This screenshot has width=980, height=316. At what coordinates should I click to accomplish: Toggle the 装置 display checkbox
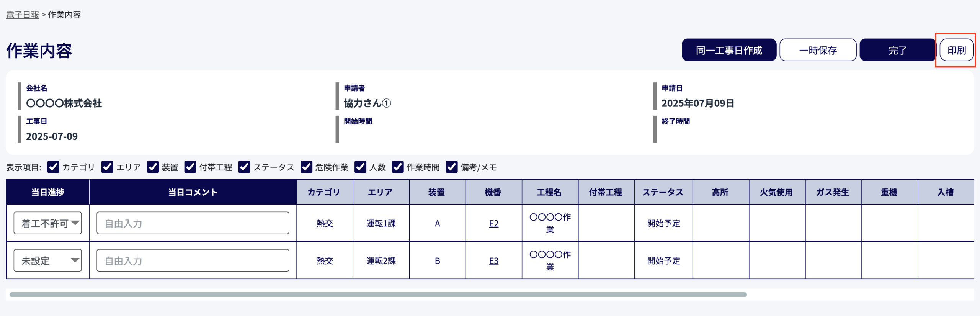[153, 167]
